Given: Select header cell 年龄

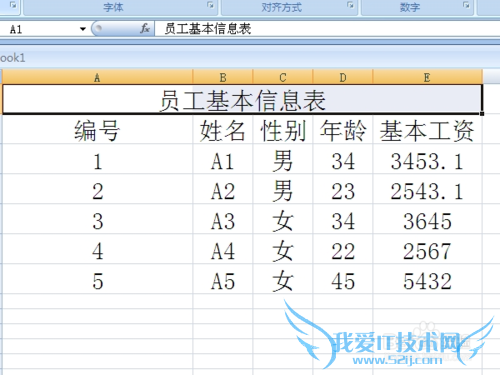Looking at the screenshot, I should pos(343,129).
